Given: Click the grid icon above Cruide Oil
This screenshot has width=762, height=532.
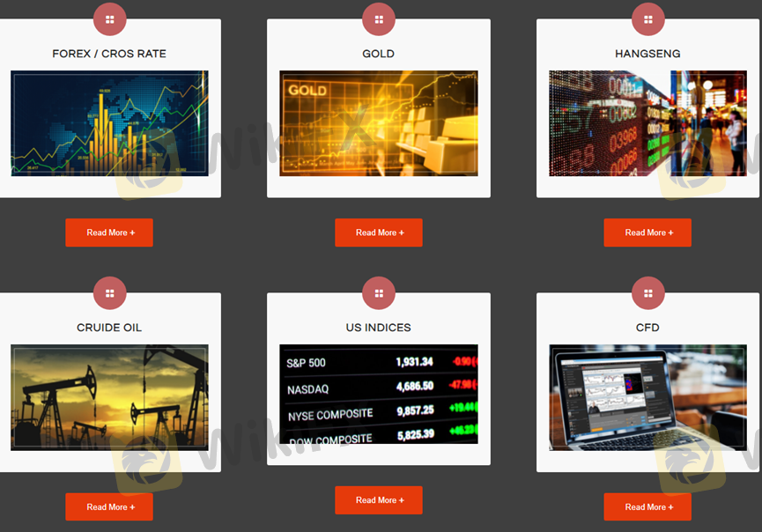Looking at the screenshot, I should coord(109,293).
